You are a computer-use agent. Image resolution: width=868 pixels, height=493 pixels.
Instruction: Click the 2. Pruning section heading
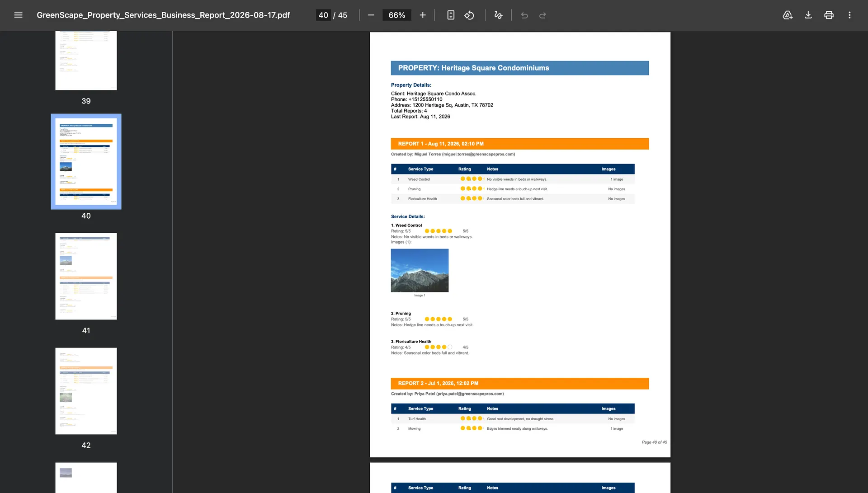tap(401, 313)
